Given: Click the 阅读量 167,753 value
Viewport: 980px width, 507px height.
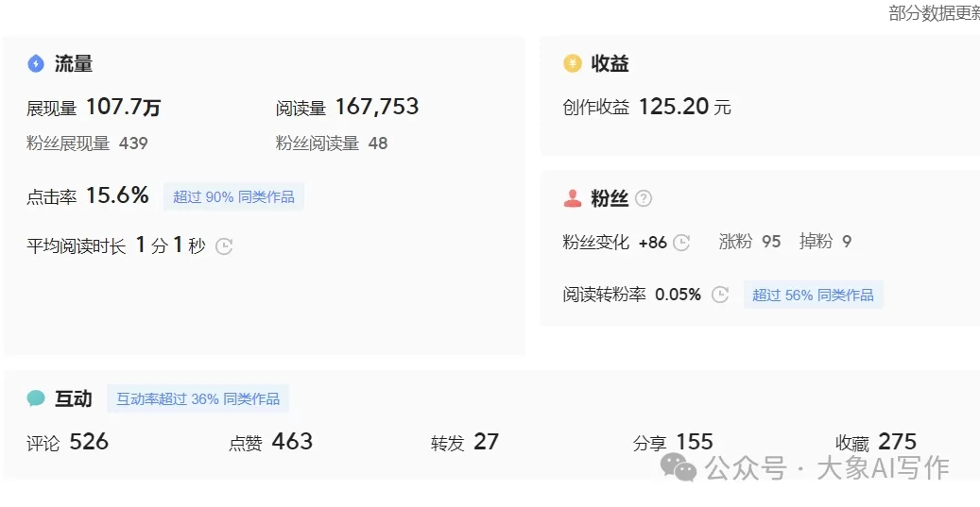Looking at the screenshot, I should coord(376,108).
